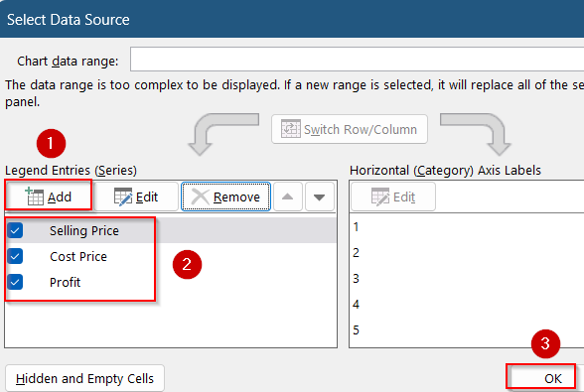The width and height of the screenshot is (584, 392).
Task: Click Switch Row/Column button
Action: point(350,129)
